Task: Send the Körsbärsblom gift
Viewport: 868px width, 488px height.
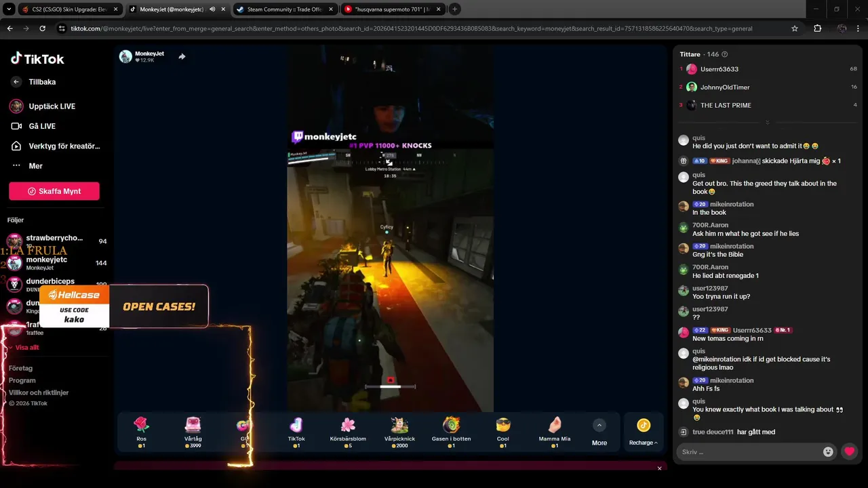Action: tap(348, 432)
